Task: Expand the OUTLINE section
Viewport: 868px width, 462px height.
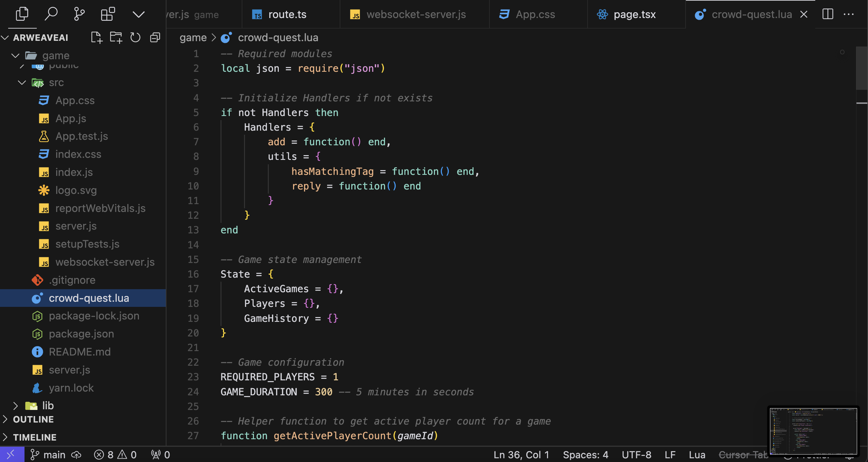Action: 33,419
